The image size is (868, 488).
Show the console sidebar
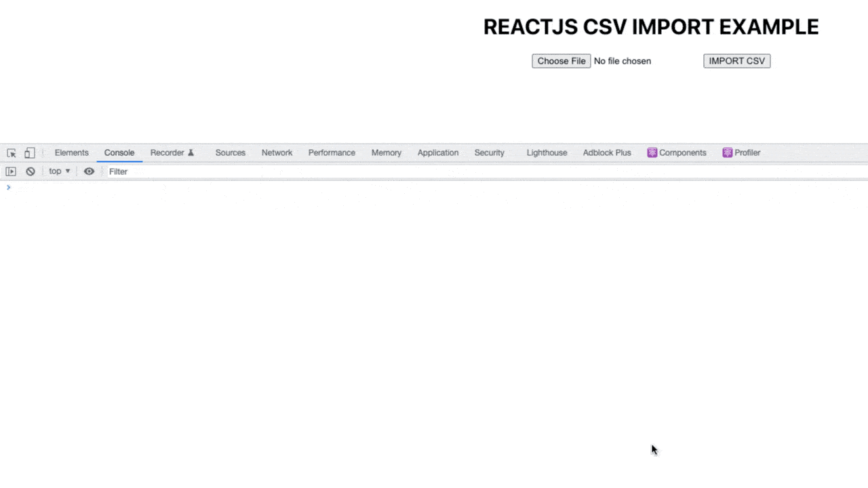pos(10,171)
